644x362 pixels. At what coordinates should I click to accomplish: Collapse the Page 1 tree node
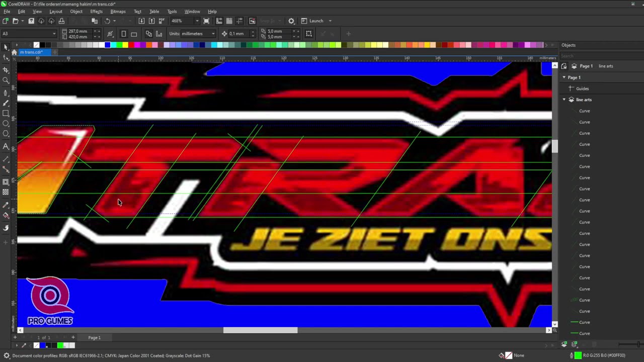(x=564, y=77)
